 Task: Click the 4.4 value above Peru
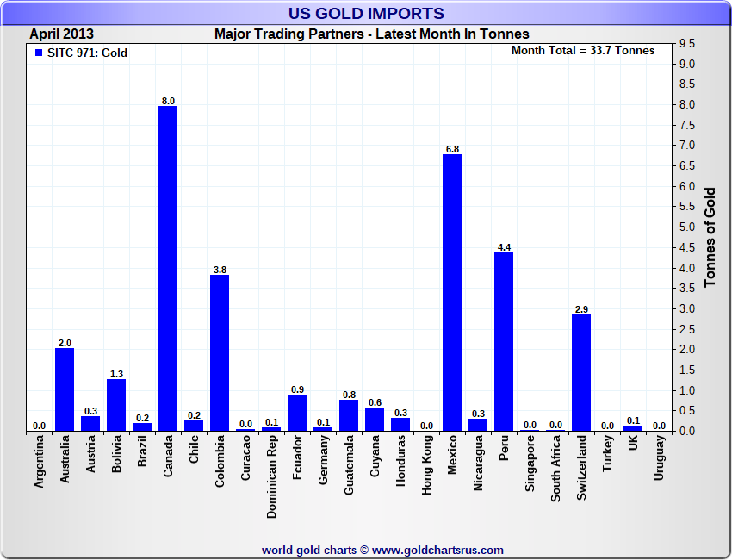(504, 247)
